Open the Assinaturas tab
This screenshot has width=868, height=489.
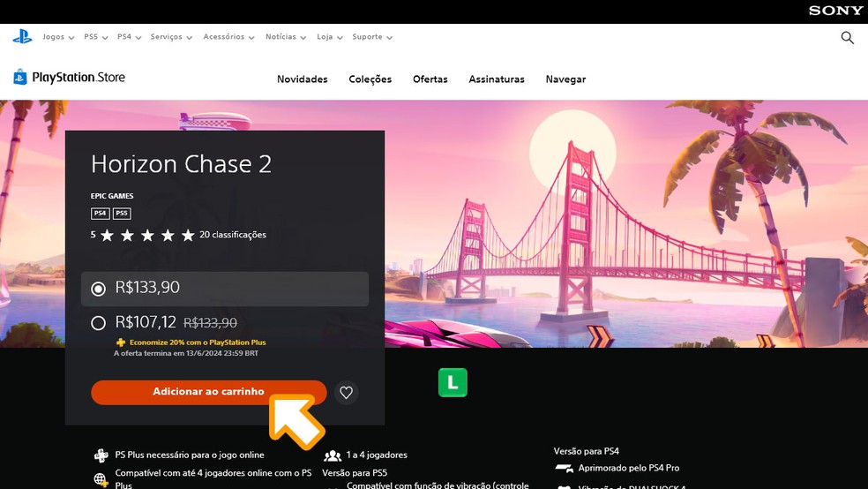(x=497, y=79)
